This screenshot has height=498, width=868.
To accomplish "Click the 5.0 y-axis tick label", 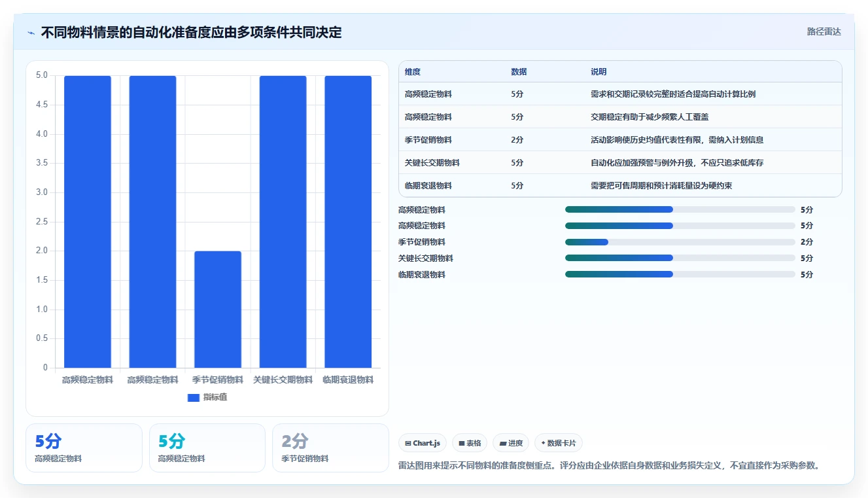I will 42,75.
